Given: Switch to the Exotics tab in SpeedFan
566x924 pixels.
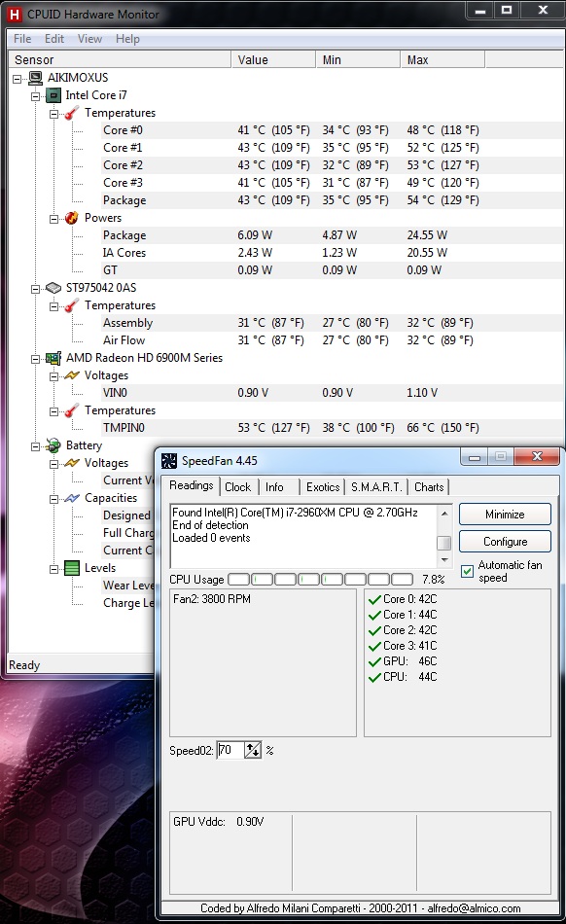Looking at the screenshot, I should coord(323,487).
